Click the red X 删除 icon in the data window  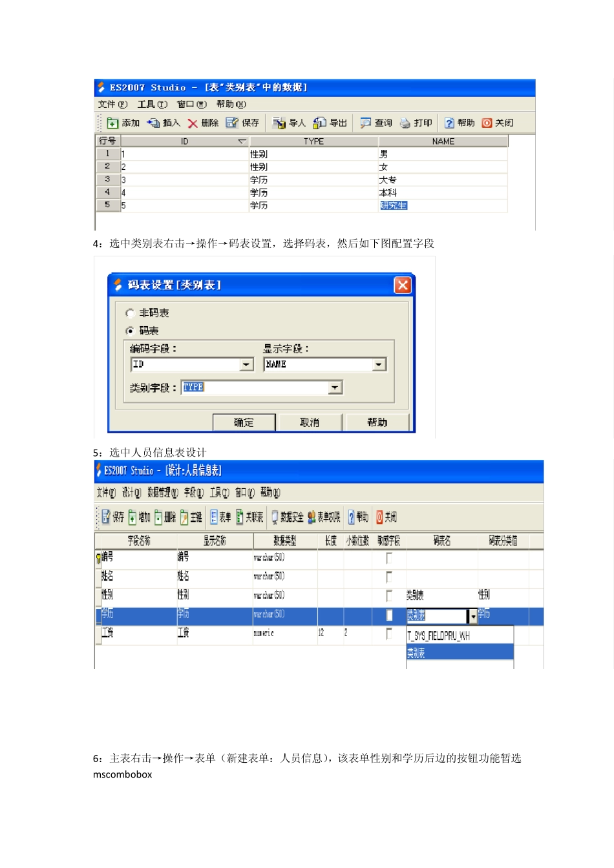193,123
